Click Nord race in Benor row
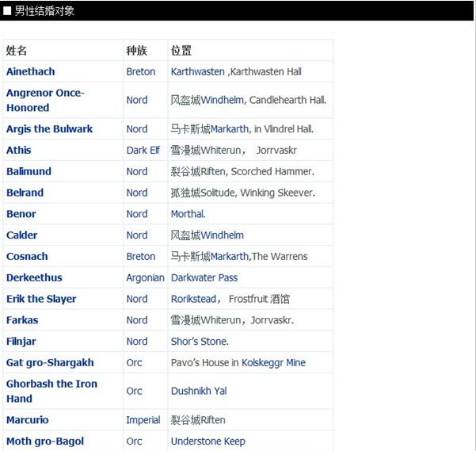Image resolution: width=476 pixels, height=451 pixels. click(x=137, y=214)
